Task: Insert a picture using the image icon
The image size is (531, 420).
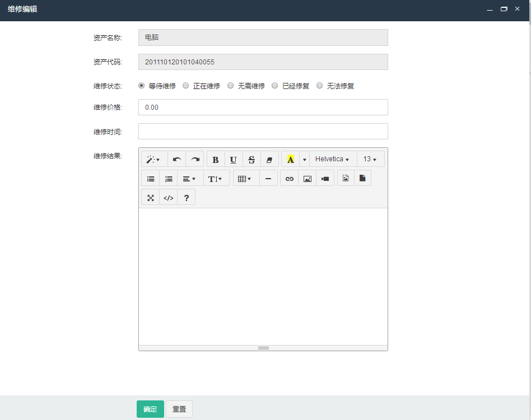Action: pos(307,179)
